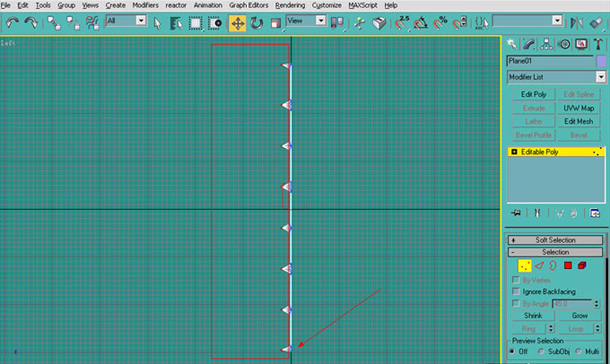The height and width of the screenshot is (364, 610).
Task: Toggle the Angle Snap icon
Action: coord(421,23)
